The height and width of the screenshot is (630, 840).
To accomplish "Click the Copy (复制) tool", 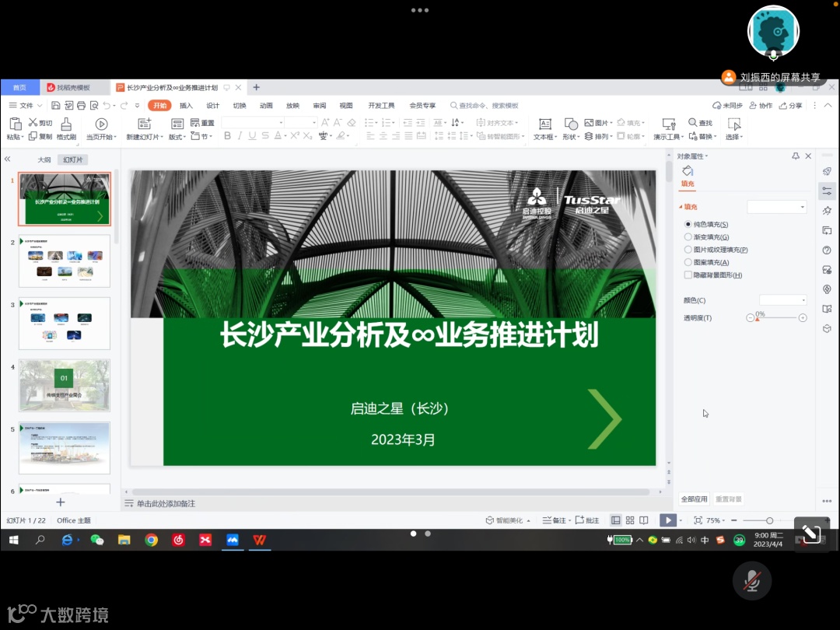I will tap(40, 136).
